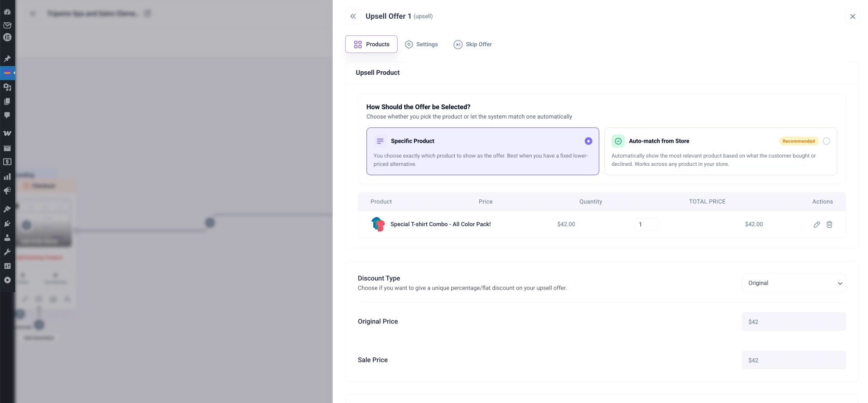Select the Auto-match from Store radio option
This screenshot has width=868, height=403.
tap(826, 141)
